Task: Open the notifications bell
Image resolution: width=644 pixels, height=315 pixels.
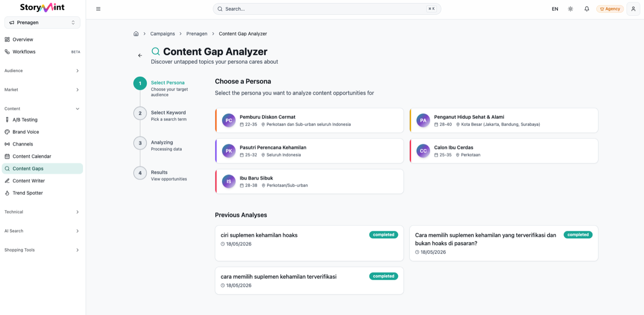Action: coord(586,9)
